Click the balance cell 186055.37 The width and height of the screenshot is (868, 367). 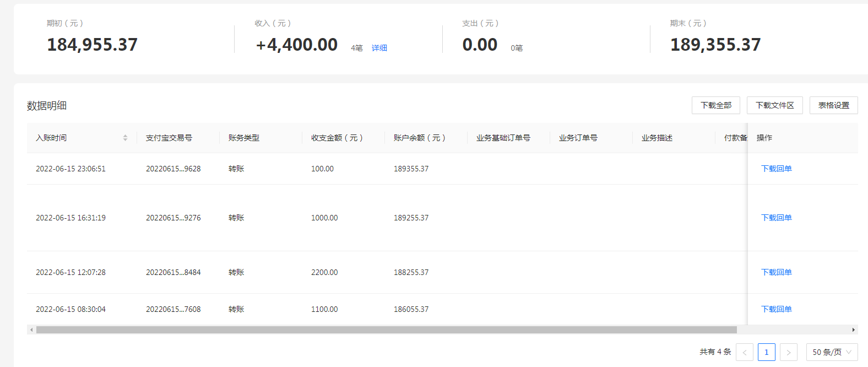pyautogui.click(x=411, y=309)
